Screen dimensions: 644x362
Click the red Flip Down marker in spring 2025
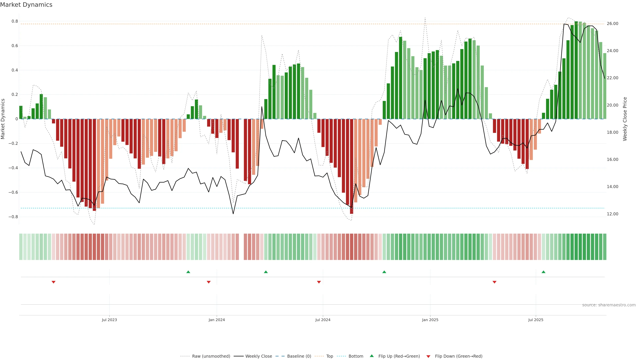(x=494, y=282)
